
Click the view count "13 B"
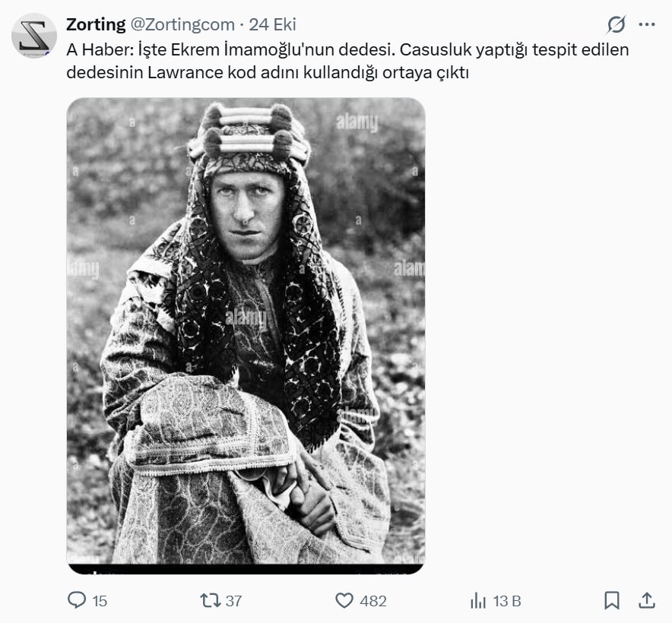(507, 601)
